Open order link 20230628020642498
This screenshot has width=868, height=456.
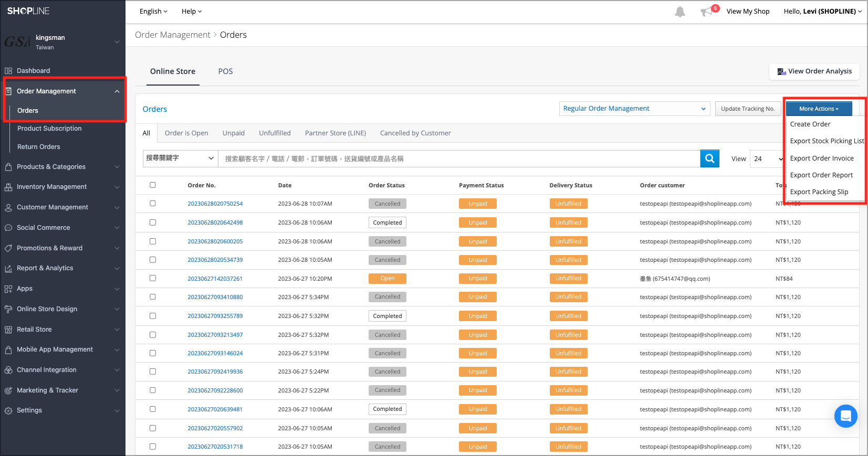pyautogui.click(x=215, y=222)
